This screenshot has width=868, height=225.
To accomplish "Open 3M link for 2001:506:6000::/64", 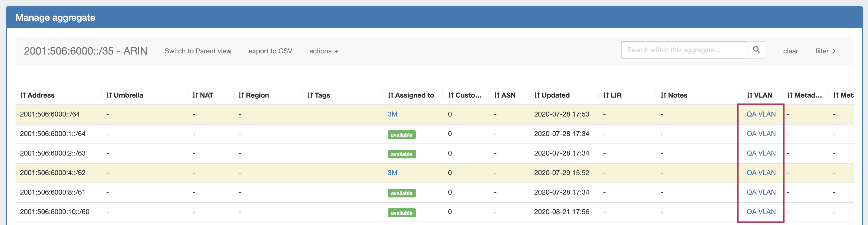I will pos(392,114).
